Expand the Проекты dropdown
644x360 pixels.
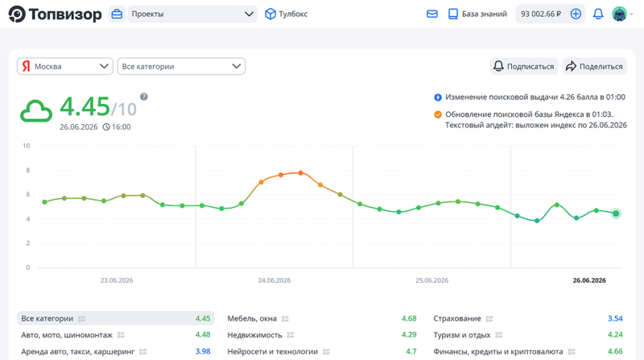pyautogui.click(x=192, y=14)
